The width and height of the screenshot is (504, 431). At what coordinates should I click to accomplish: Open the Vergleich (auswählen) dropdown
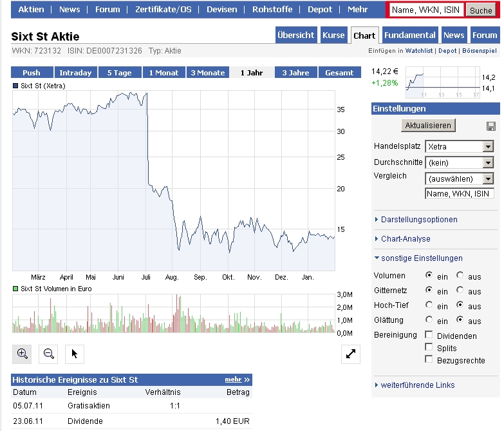(460, 179)
